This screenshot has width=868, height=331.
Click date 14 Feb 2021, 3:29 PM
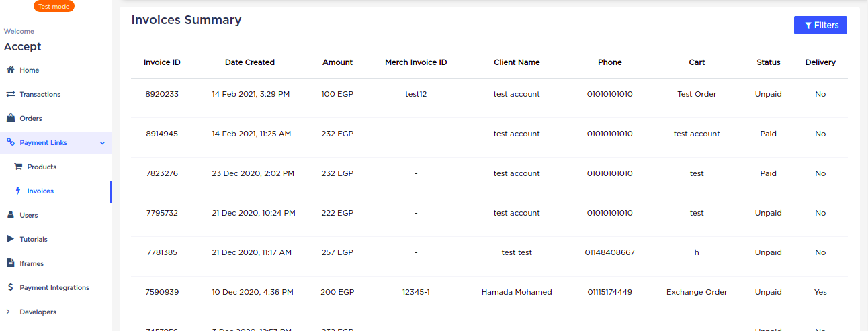tap(251, 94)
